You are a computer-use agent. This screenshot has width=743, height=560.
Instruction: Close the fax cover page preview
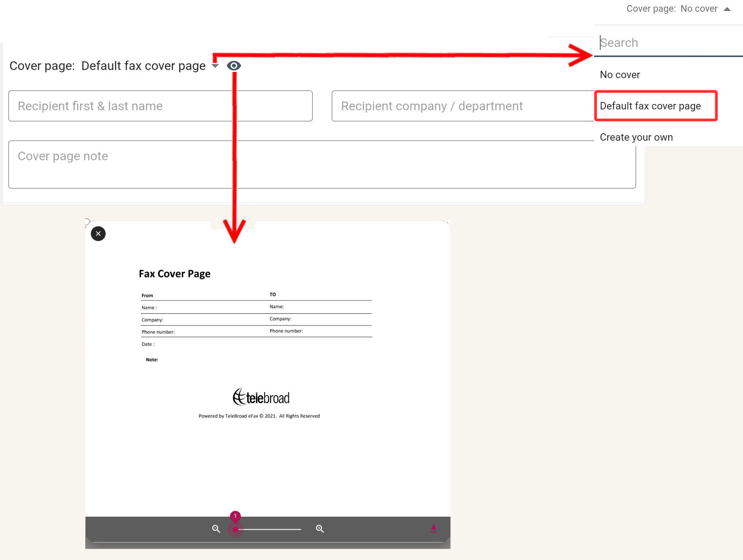pos(98,234)
